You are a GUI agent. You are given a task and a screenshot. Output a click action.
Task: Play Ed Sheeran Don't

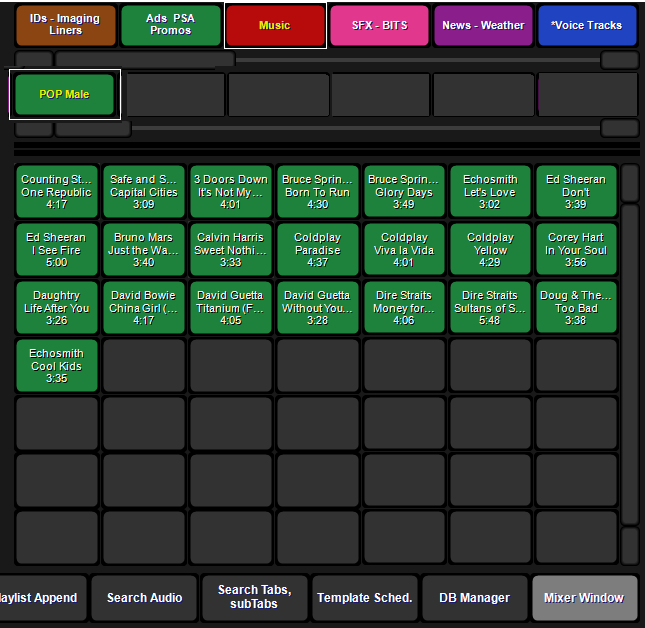576,192
